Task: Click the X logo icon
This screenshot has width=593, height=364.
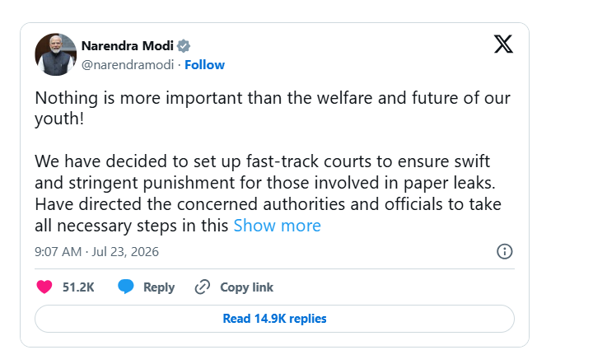Action: 503,44
